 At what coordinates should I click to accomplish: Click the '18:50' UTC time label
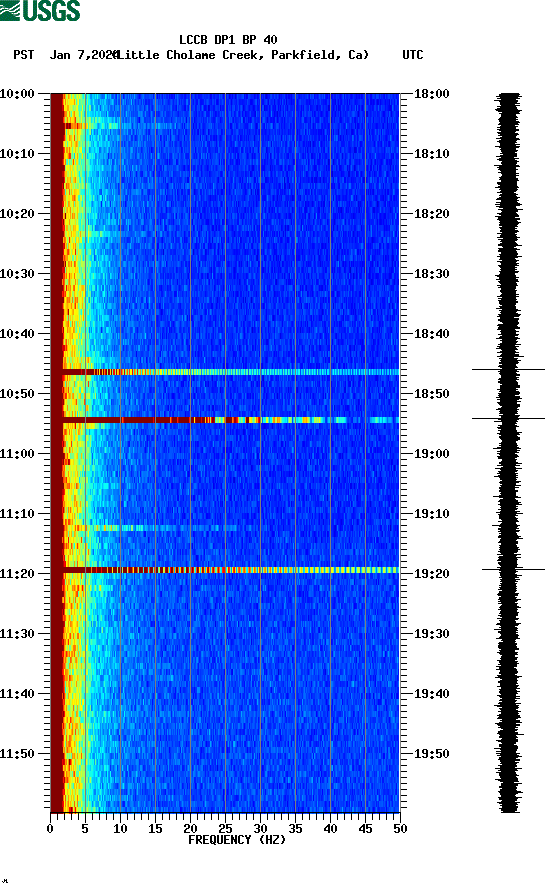[x=432, y=394]
